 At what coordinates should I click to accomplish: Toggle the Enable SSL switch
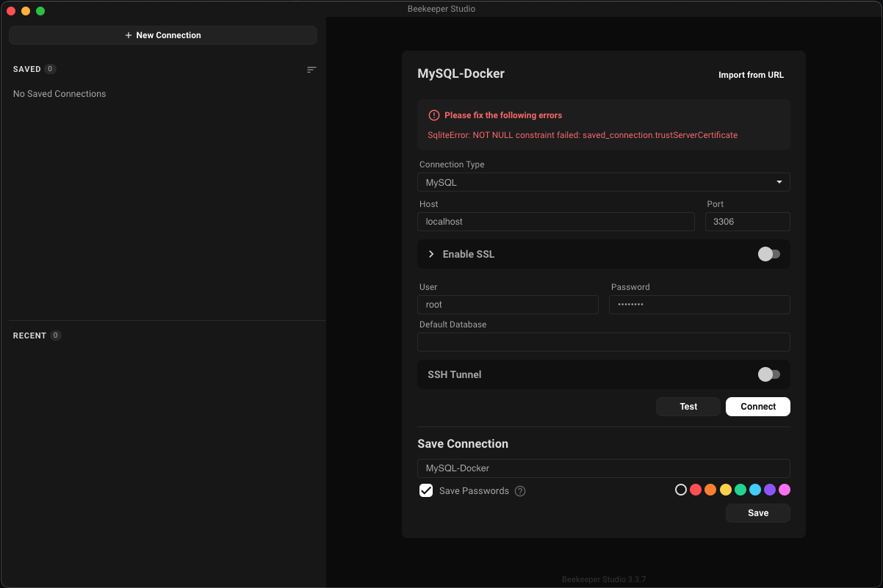coord(769,254)
